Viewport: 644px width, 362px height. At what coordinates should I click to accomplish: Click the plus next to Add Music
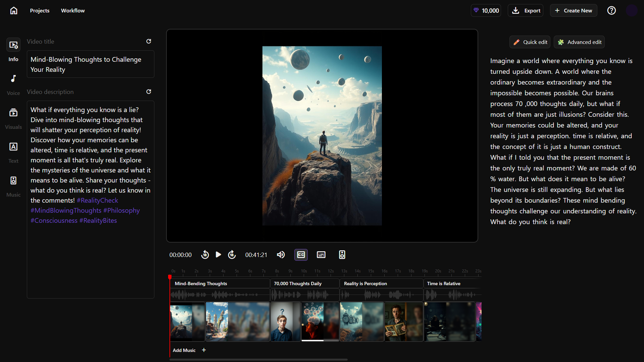[204, 350]
